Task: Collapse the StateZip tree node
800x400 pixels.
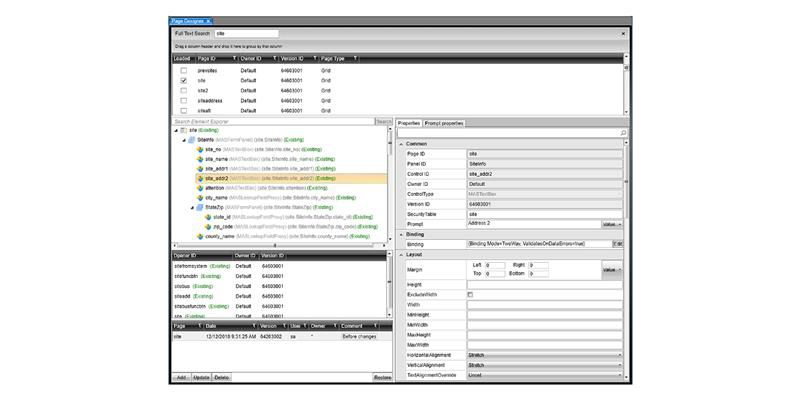Action: click(x=192, y=207)
